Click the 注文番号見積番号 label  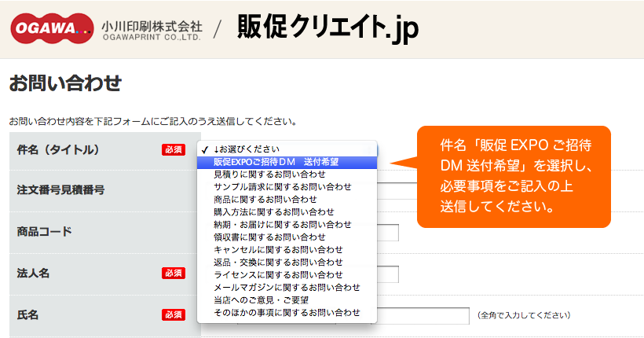click(60, 190)
